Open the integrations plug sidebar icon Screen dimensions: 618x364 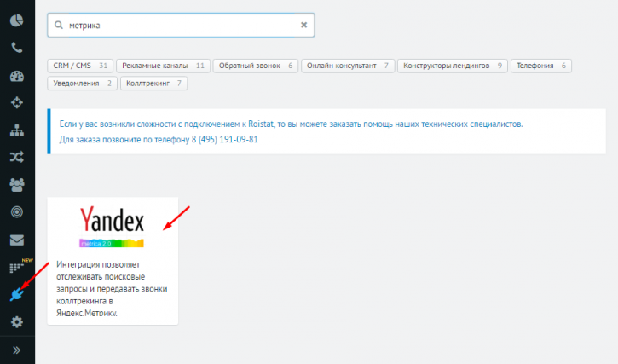(16, 295)
